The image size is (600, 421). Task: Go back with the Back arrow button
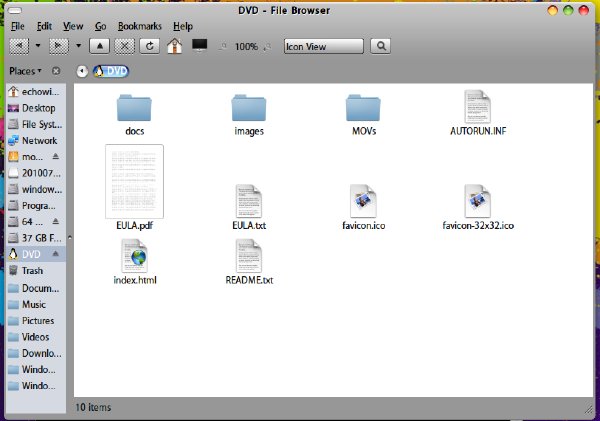click(x=19, y=46)
